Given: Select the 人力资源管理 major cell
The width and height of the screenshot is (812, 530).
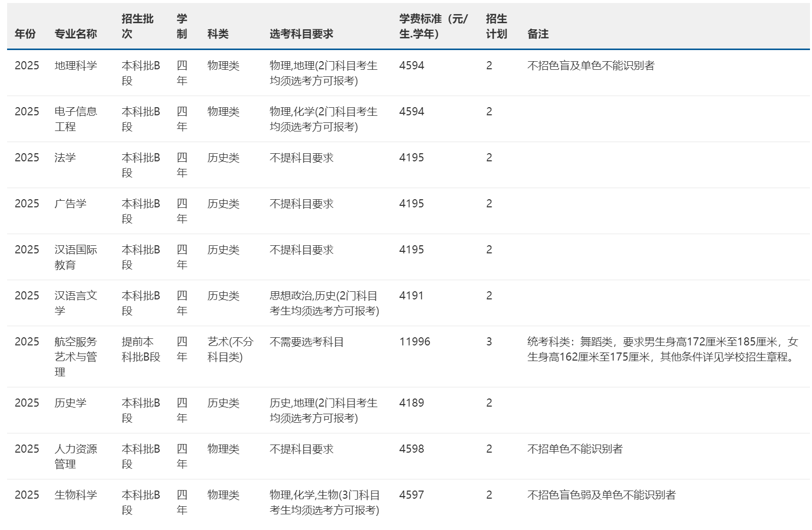Looking at the screenshot, I should 75,457.
